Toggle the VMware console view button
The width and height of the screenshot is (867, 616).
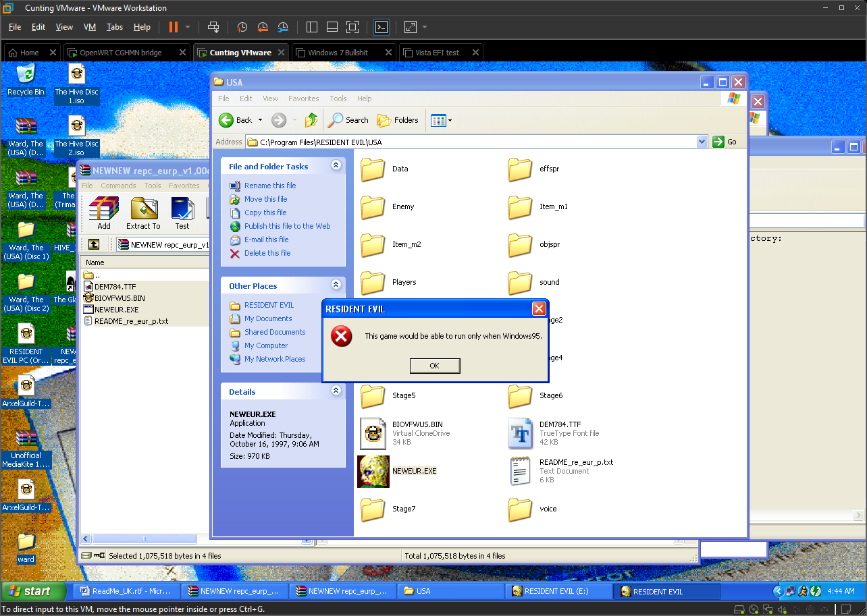(382, 27)
